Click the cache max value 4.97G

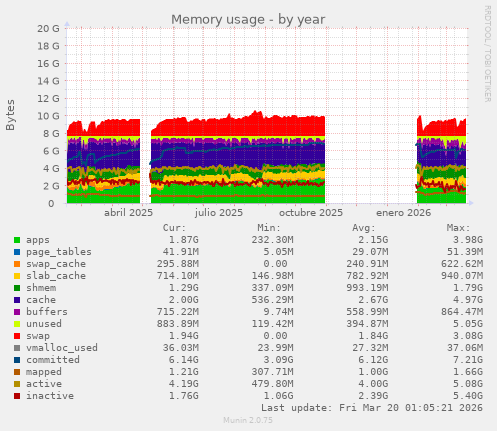click(468, 300)
